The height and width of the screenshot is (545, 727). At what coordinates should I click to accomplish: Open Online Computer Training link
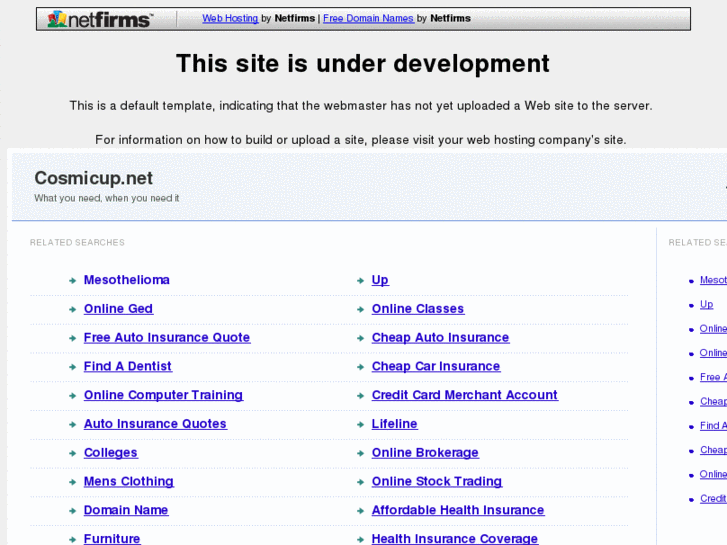tap(163, 395)
